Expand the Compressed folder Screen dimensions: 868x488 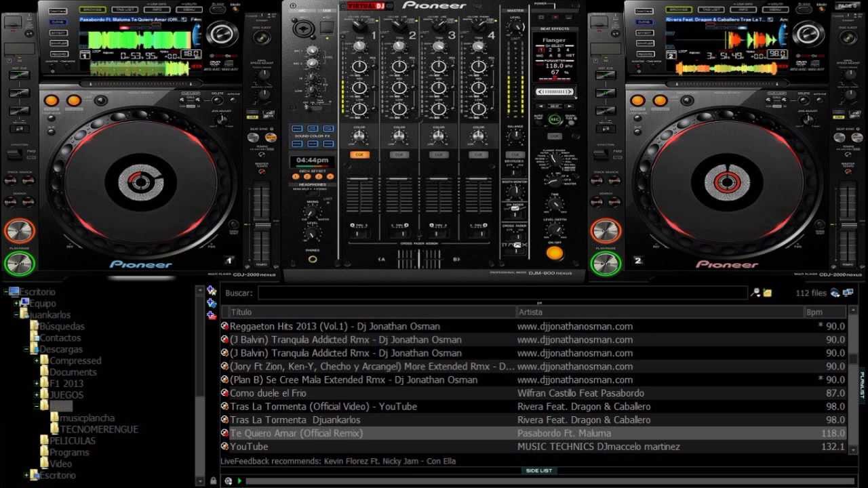click(x=37, y=361)
